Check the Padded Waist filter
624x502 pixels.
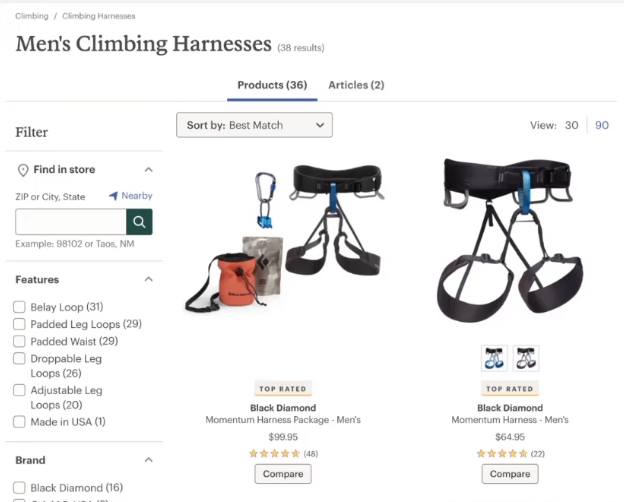tap(19, 341)
